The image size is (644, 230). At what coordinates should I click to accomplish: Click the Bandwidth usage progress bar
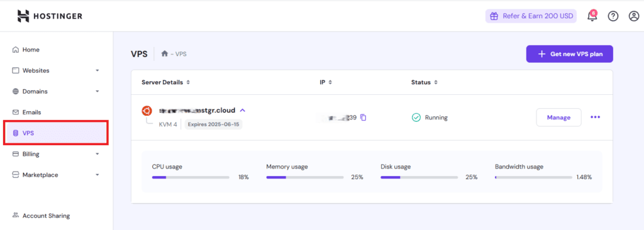coord(533,177)
